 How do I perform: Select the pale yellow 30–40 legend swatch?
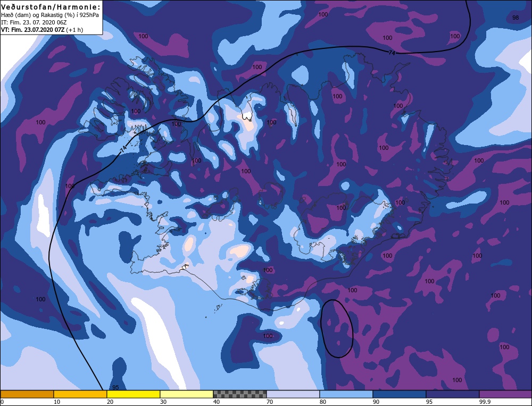click(187, 394)
